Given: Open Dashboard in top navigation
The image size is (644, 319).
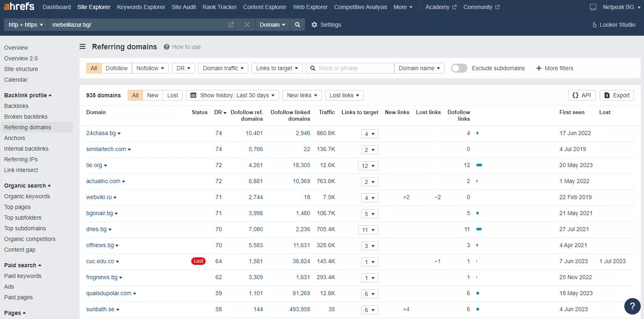Looking at the screenshot, I should [x=57, y=7].
